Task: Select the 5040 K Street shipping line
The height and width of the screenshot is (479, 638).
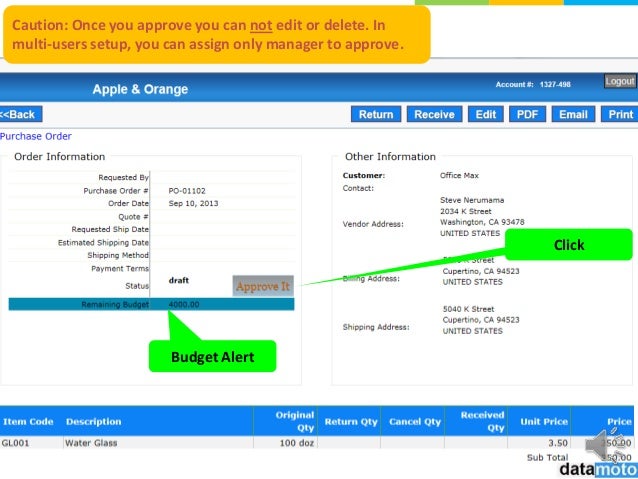Action: click(x=468, y=309)
